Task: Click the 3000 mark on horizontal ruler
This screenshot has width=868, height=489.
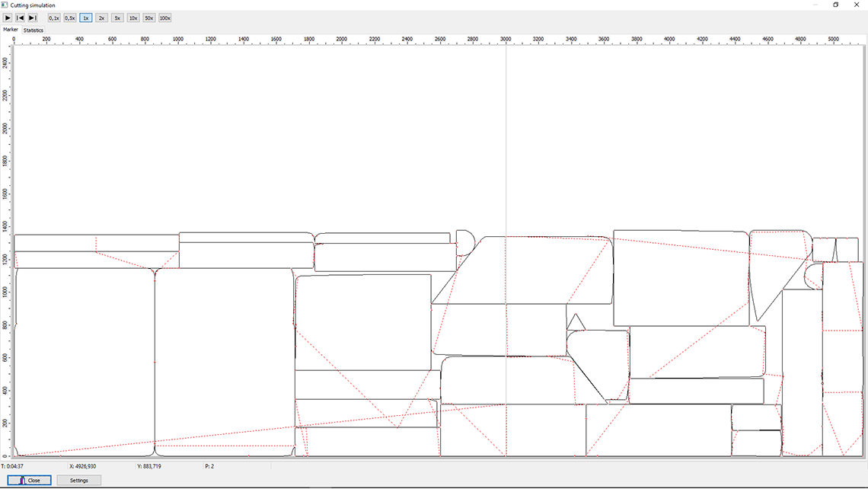Action: pos(506,39)
